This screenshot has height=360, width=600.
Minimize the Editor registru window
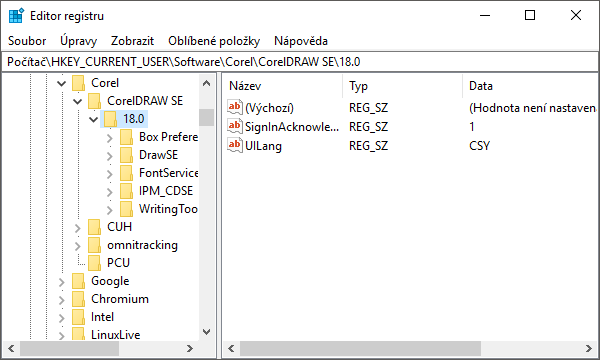tap(485, 15)
